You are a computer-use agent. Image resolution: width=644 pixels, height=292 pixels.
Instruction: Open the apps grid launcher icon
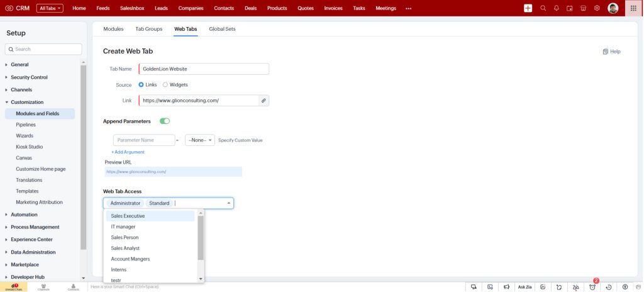coord(633,8)
